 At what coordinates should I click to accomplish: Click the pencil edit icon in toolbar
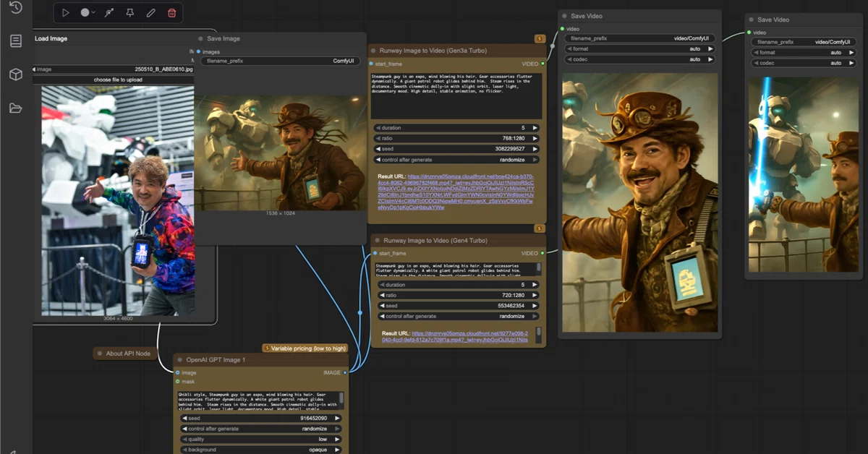click(x=150, y=12)
